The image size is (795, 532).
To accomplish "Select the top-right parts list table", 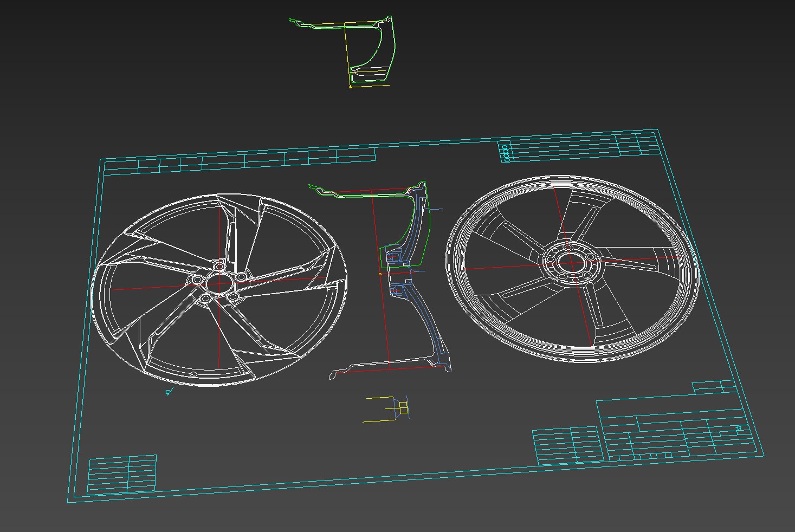I will click(x=579, y=146).
